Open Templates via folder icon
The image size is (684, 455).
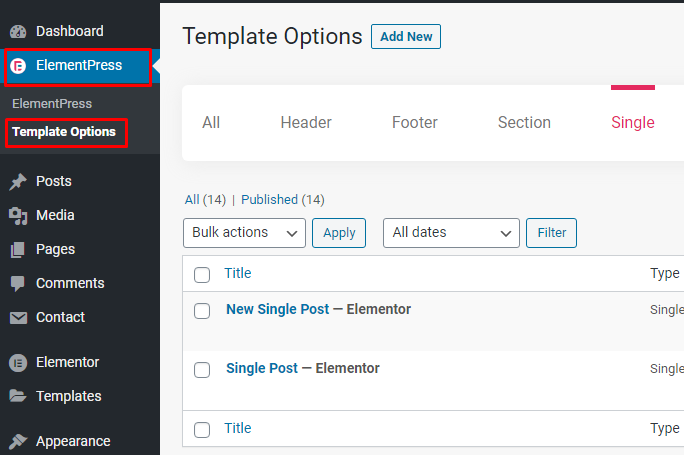18,396
